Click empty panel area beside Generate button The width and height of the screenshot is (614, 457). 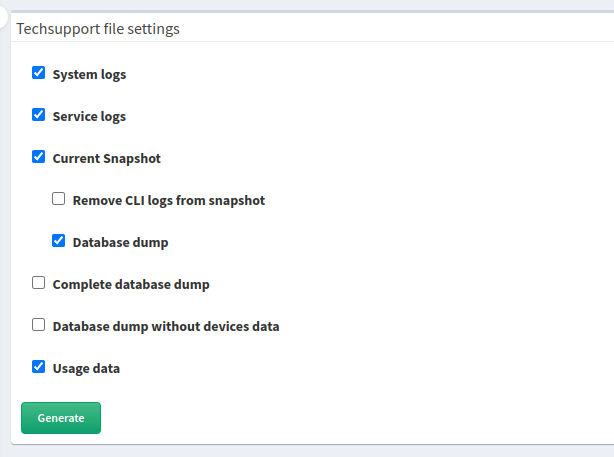pyautogui.click(x=352, y=418)
